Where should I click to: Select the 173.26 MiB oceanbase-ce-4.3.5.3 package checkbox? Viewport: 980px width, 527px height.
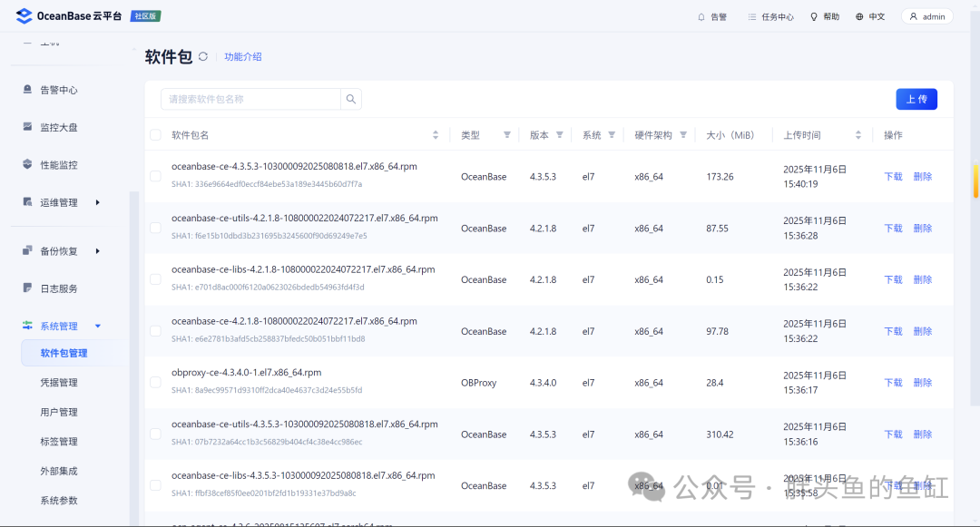pyautogui.click(x=156, y=176)
